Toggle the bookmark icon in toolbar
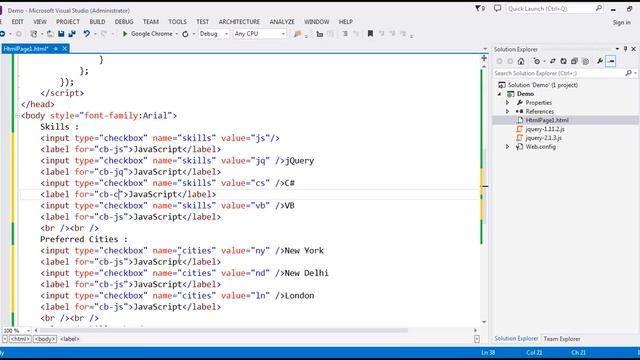640x360 pixels. pyautogui.click(x=370, y=34)
